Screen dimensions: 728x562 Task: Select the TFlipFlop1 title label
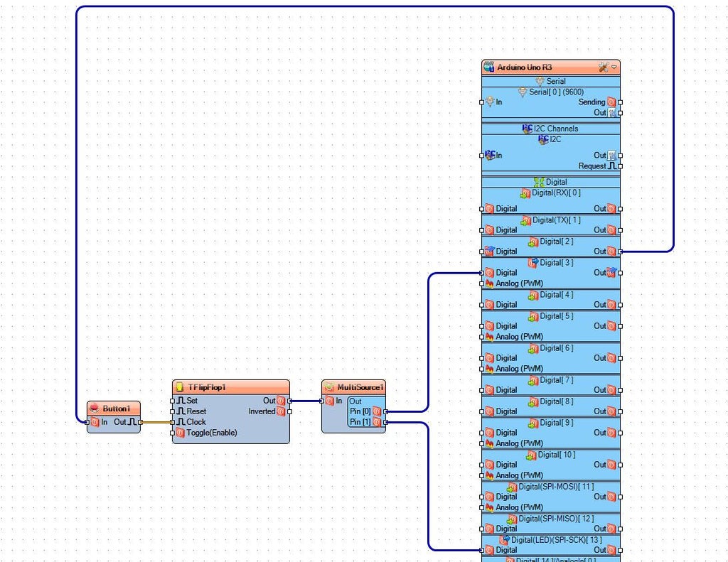click(x=207, y=387)
